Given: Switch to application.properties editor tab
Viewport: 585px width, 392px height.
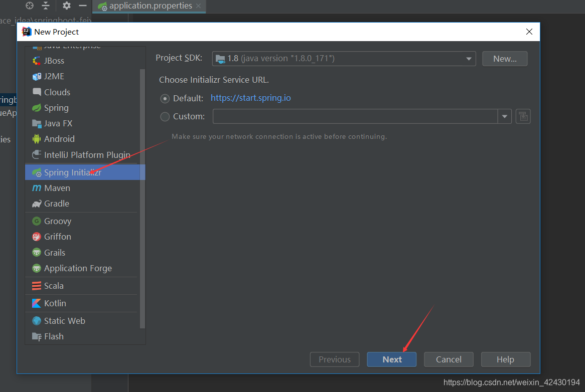Looking at the screenshot, I should 150,6.
